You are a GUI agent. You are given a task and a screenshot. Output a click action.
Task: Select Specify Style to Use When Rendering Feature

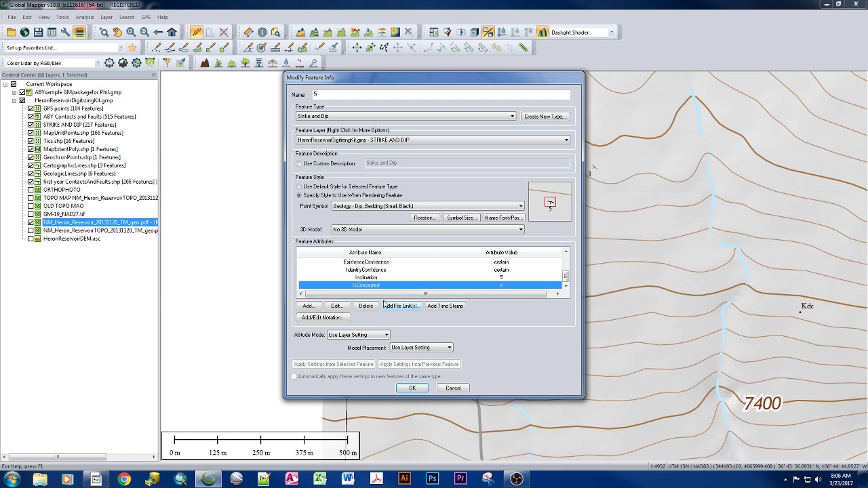coord(299,195)
